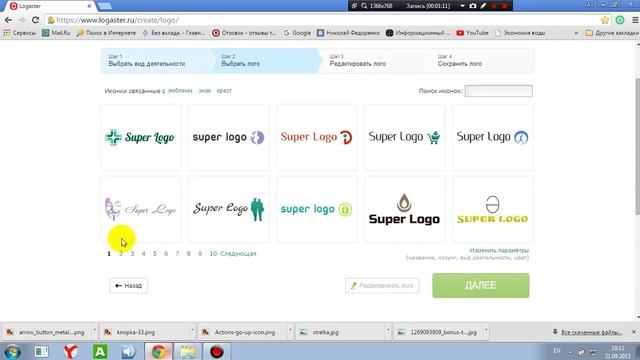The image size is (640, 360).
Task: Click the green 'ДАЛЕЕ' button
Action: (481, 285)
